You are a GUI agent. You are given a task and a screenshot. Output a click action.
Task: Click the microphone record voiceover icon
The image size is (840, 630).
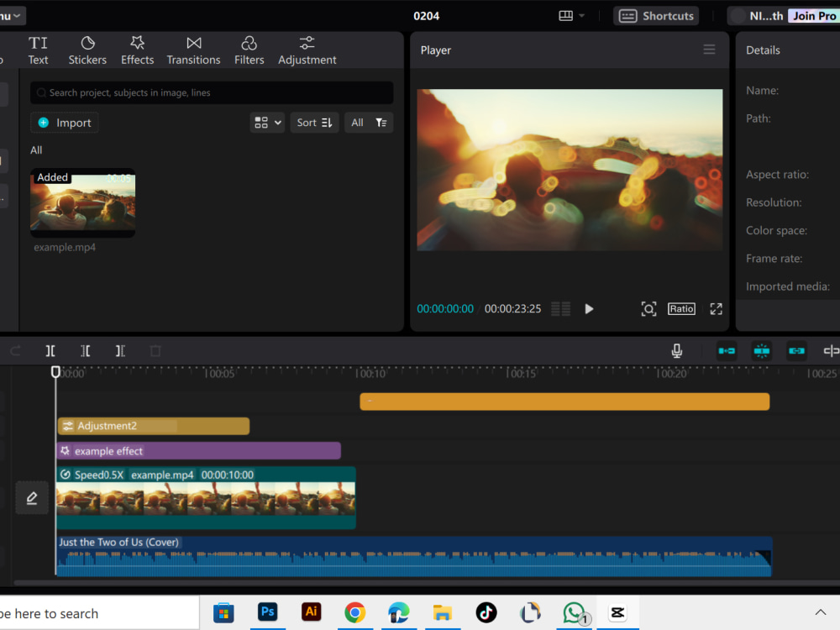pos(676,351)
